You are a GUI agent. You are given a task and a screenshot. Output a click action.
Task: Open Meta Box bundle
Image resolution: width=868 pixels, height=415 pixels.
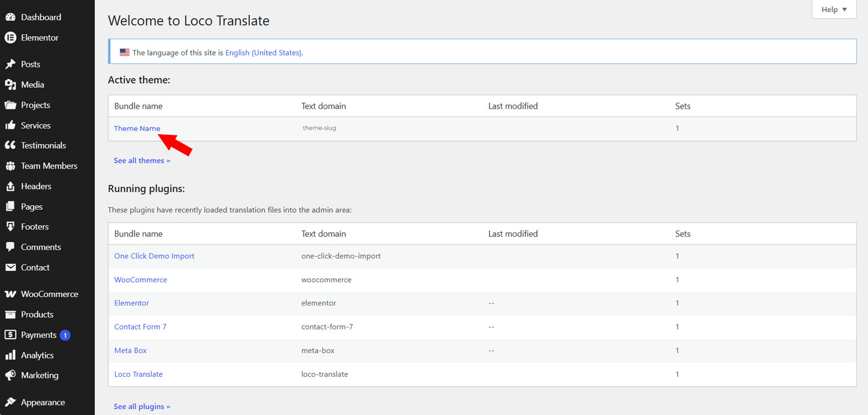pyautogui.click(x=130, y=350)
